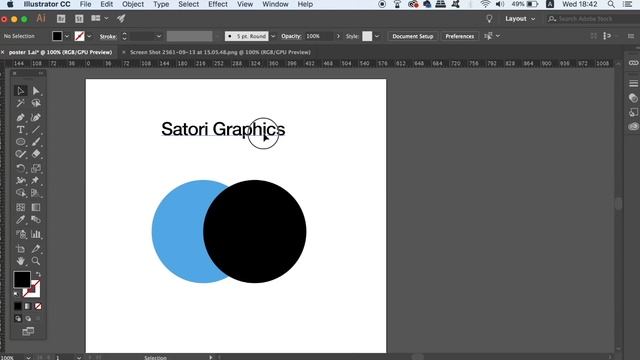Open stroke weight dropdown

[x=159, y=36]
